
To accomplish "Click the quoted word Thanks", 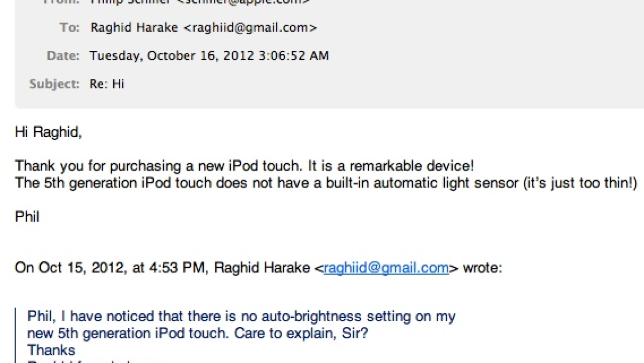I will (51, 350).
